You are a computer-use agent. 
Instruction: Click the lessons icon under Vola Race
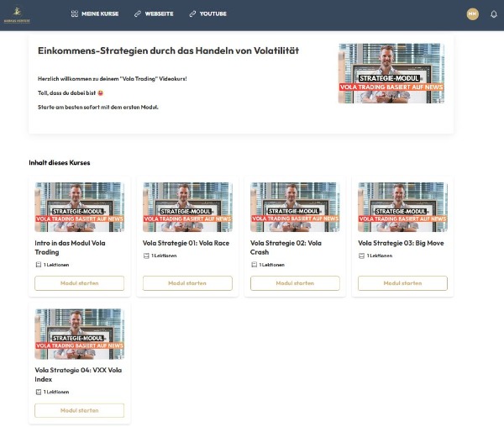tap(146, 256)
